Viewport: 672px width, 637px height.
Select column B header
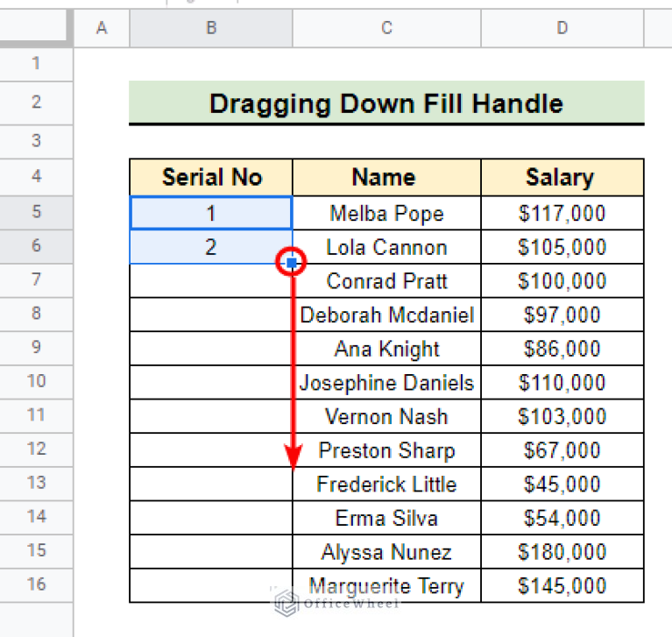pyautogui.click(x=210, y=29)
